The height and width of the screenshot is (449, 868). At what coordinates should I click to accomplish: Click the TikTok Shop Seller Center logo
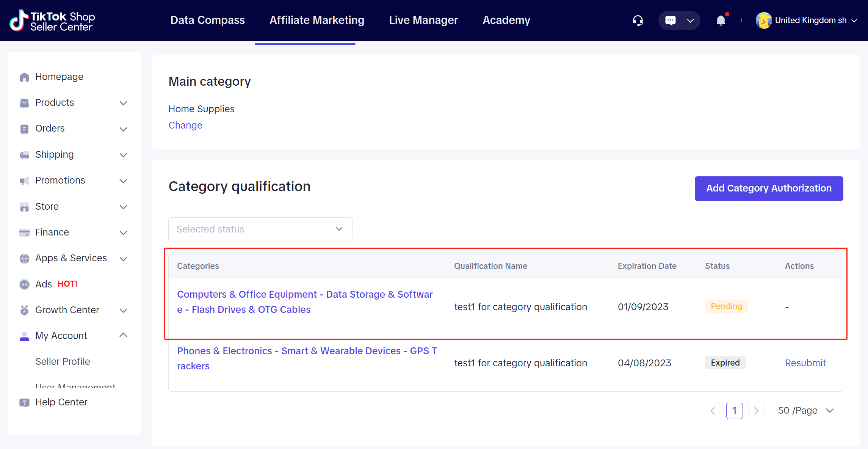click(52, 21)
